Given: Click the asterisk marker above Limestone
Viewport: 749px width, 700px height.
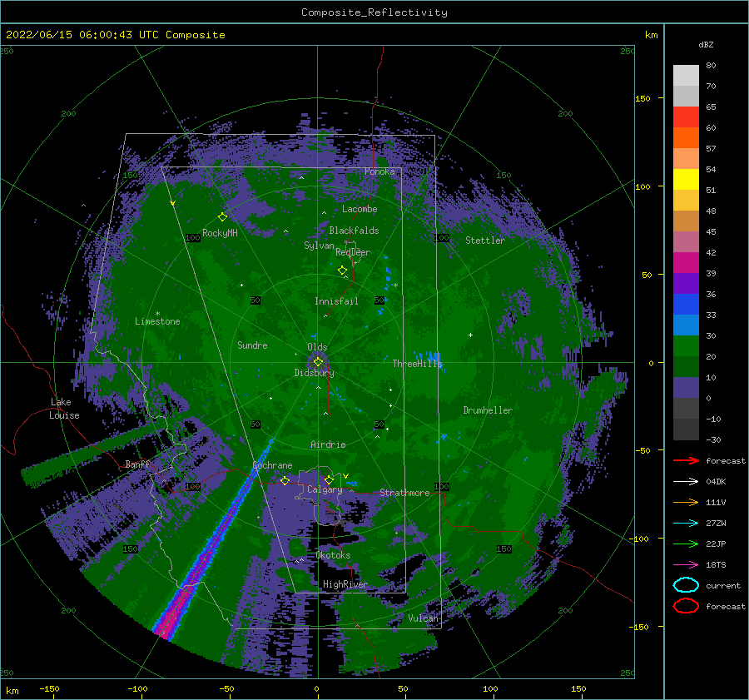Looking at the screenshot, I should click(157, 314).
